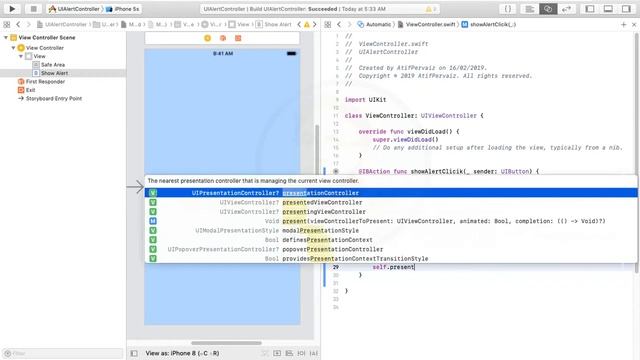Choose presentedViewController autocomplete suggestion
Screen dimensions: 640x360
click(x=391, y=202)
